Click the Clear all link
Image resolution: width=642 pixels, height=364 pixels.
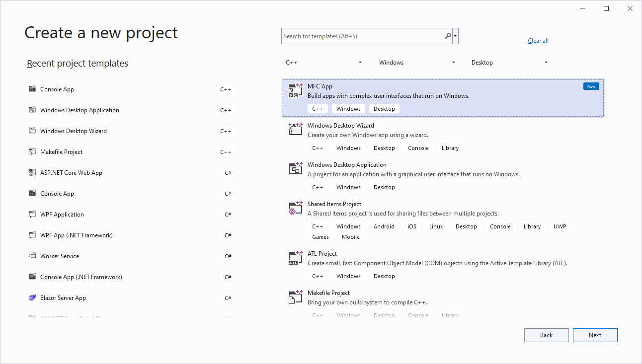point(538,41)
